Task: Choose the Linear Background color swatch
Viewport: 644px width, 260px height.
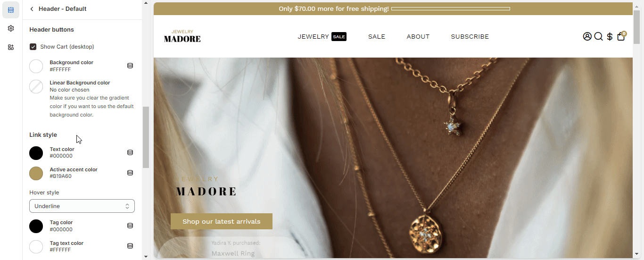Action: click(36, 86)
